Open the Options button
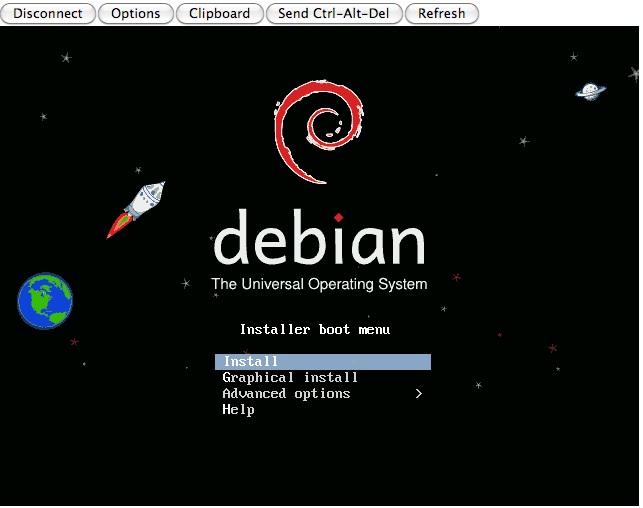Viewport: 643px width, 508px height. 136,14
